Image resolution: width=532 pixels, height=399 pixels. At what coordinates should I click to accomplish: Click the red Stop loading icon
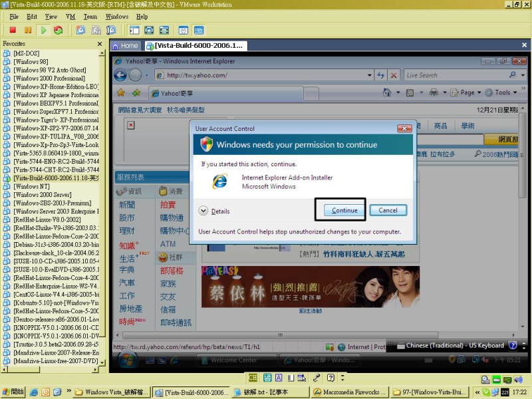pyautogui.click(x=394, y=75)
